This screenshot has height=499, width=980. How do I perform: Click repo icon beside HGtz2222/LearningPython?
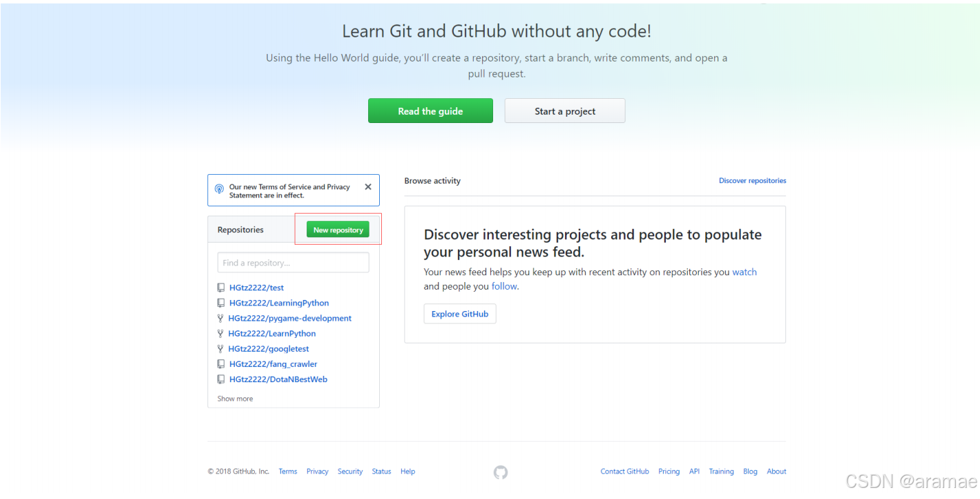[221, 303]
